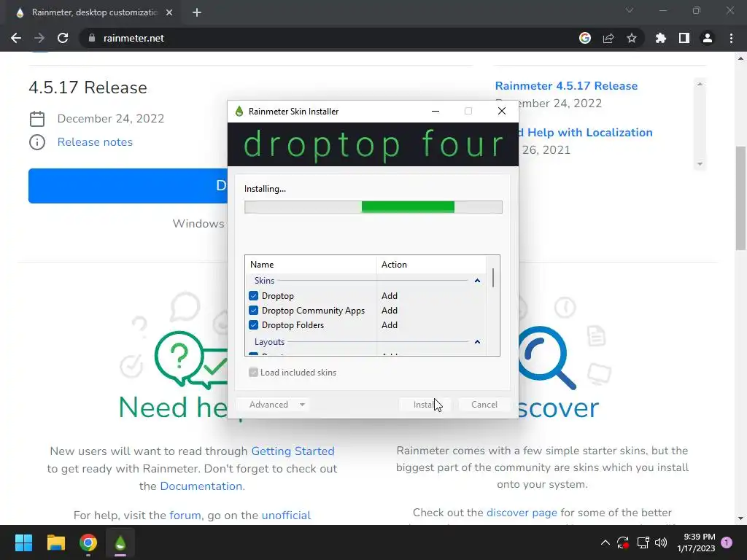The image size is (747, 560).
Task: Reload the rainmeter.net page
Action: click(63, 38)
